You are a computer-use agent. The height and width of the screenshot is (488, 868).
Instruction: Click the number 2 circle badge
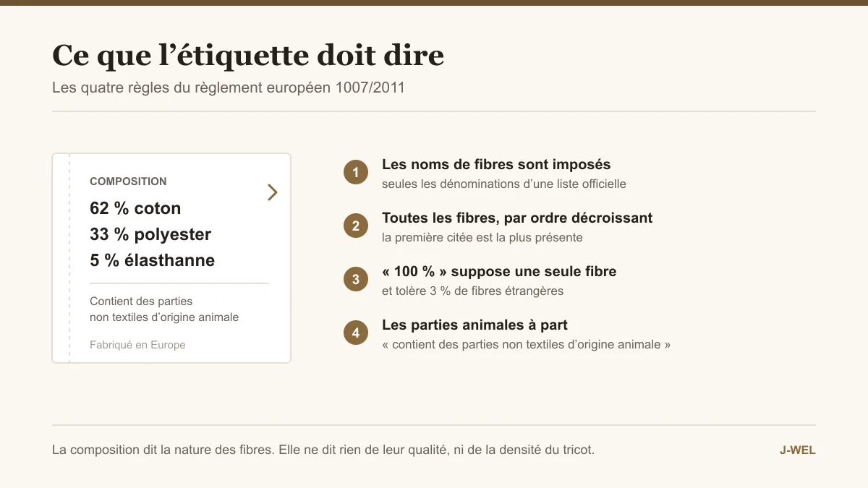pyautogui.click(x=356, y=226)
